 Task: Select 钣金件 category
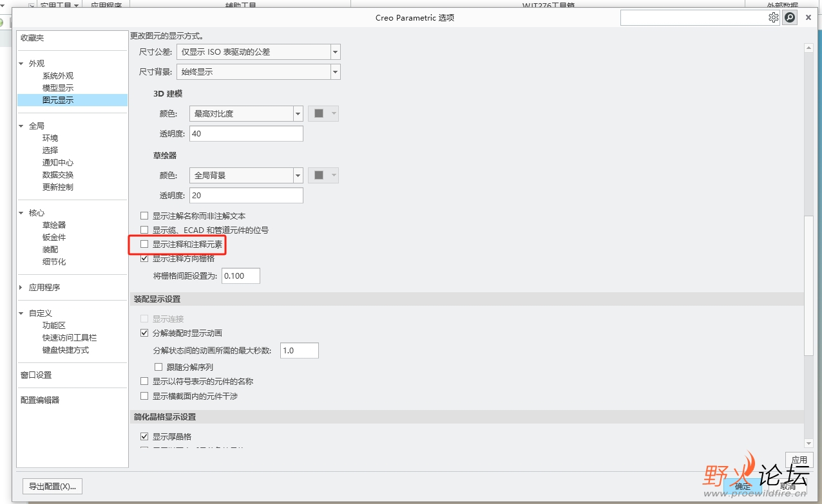54,238
